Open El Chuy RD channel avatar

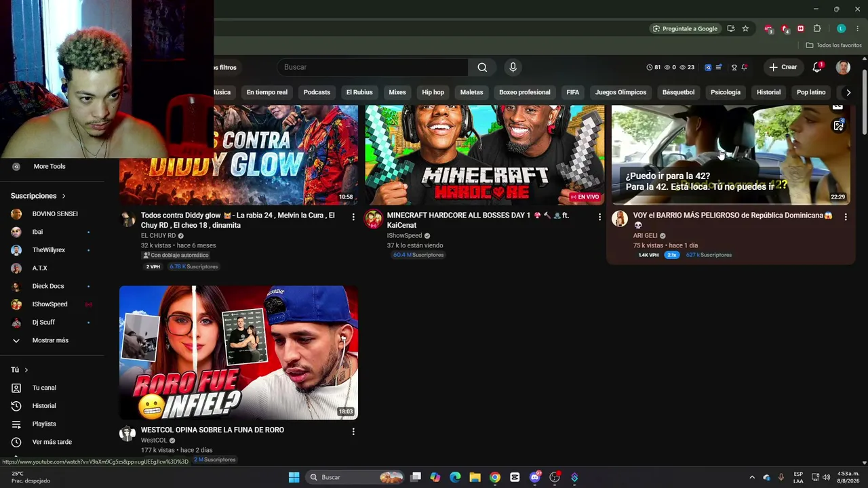pyautogui.click(x=127, y=218)
